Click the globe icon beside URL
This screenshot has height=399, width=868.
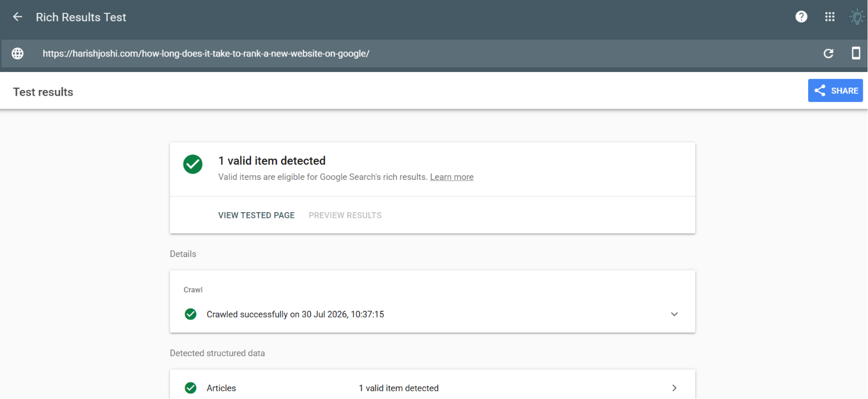[18, 54]
